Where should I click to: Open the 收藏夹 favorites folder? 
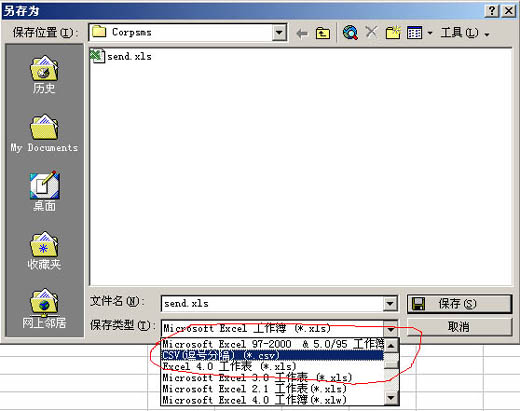(44, 251)
